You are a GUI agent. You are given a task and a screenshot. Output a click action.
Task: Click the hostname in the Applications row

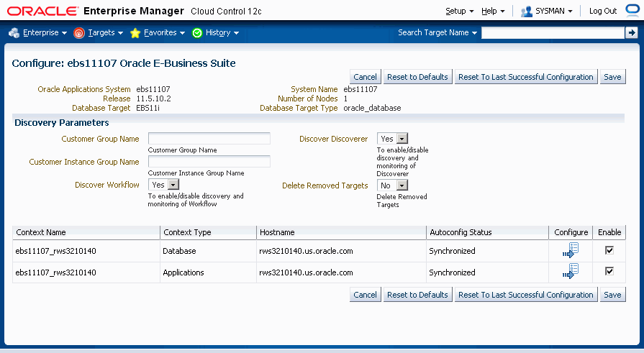(x=306, y=272)
